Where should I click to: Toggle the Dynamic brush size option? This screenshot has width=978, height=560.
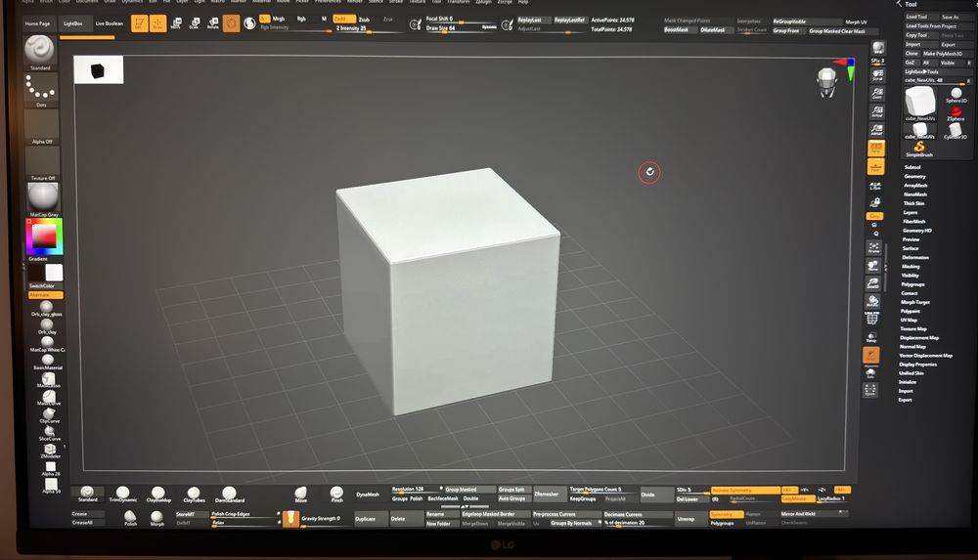pyautogui.click(x=489, y=27)
